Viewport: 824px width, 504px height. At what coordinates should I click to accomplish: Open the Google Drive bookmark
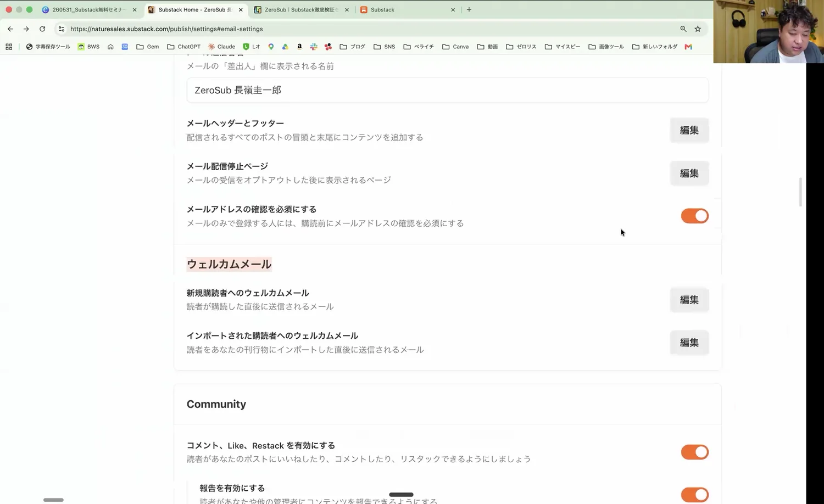point(285,47)
